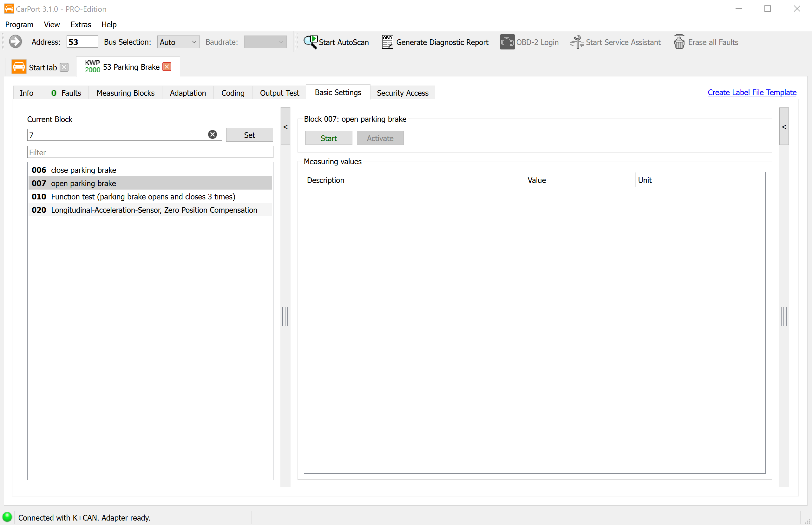Viewport: 812px width, 525px height.
Task: Open the Program menu
Action: coord(19,24)
